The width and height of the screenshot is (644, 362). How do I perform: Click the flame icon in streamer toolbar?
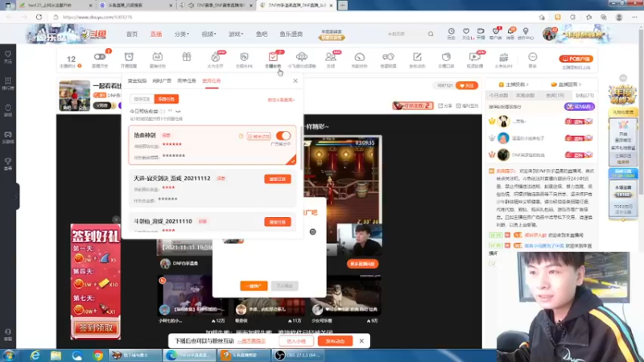click(x=215, y=56)
